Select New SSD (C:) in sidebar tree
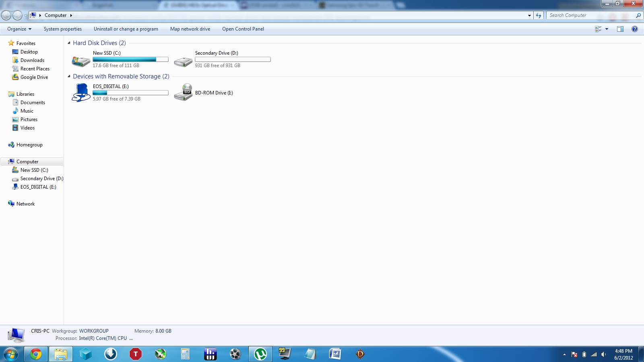 point(34,170)
